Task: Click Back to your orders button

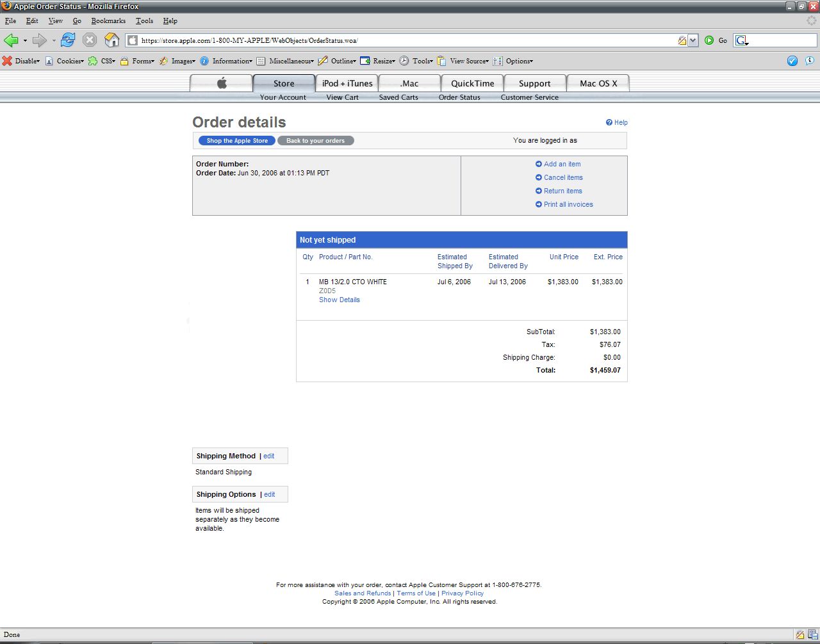Action: tap(315, 140)
